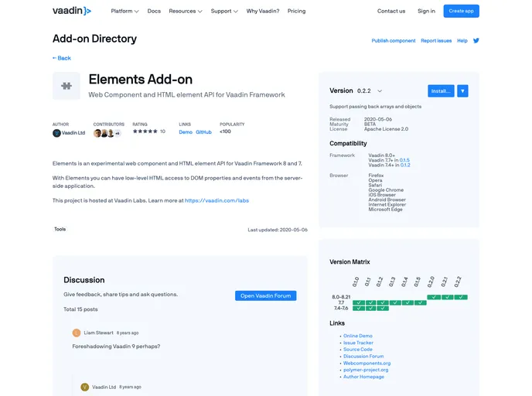The height and width of the screenshot is (396, 532).
Task: Click the Tools tag
Action: tap(60, 229)
